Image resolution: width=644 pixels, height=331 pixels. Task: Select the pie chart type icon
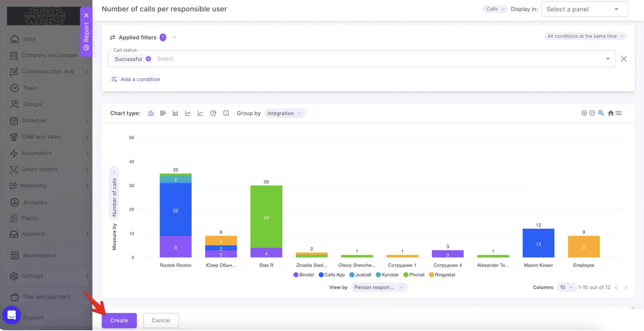[213, 113]
